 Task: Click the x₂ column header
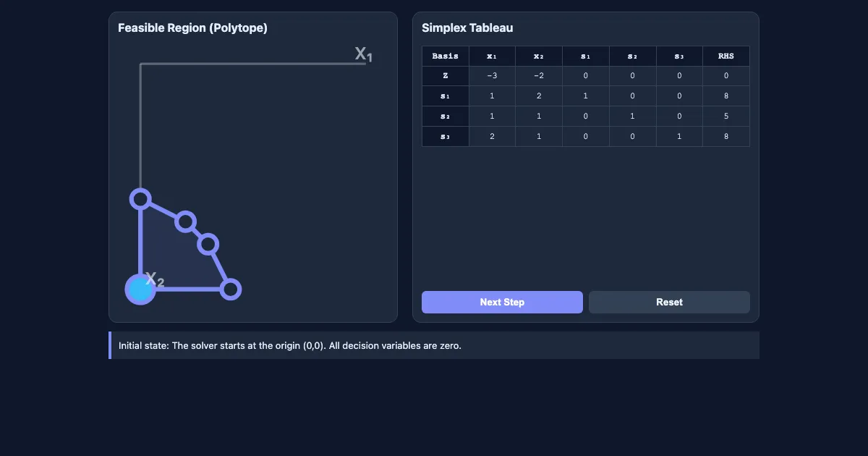click(x=539, y=56)
